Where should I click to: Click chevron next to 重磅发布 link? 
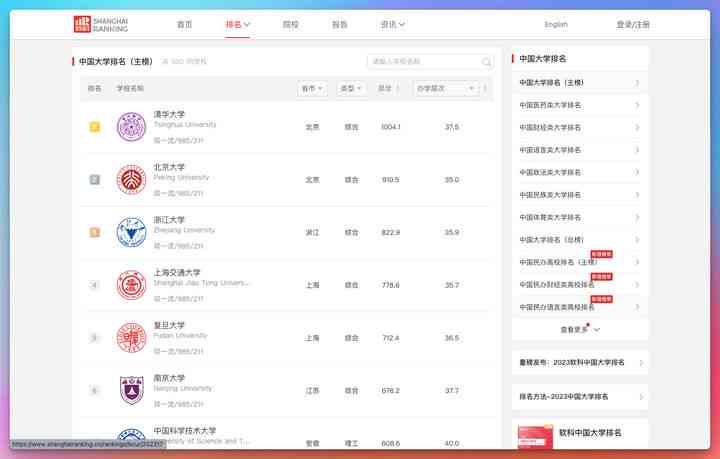coord(641,363)
